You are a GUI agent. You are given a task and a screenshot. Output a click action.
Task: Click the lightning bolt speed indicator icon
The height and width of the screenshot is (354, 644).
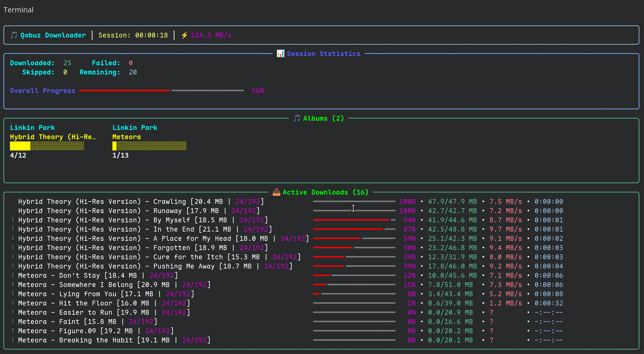(x=184, y=35)
